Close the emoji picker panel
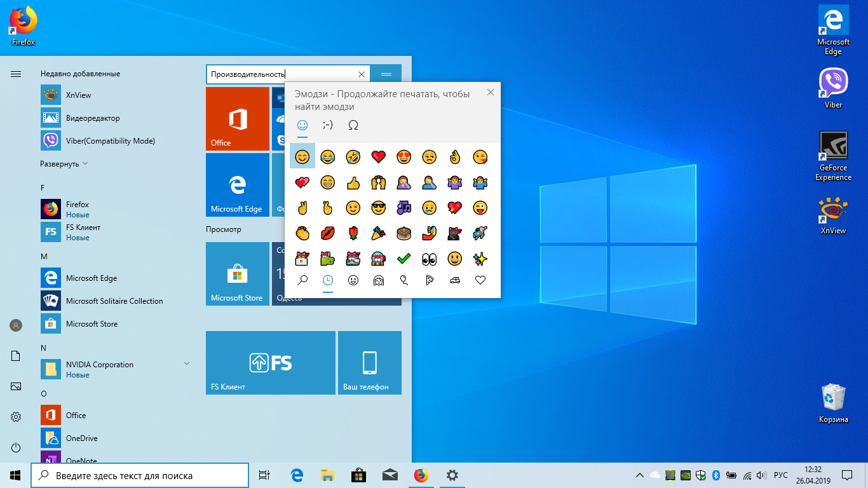The image size is (868, 488). (x=490, y=93)
